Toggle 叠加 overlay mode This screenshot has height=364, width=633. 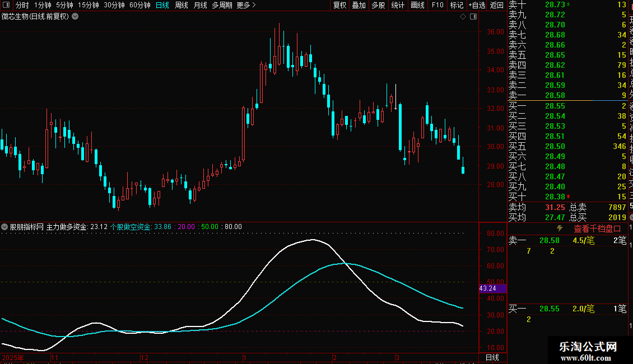click(359, 5)
